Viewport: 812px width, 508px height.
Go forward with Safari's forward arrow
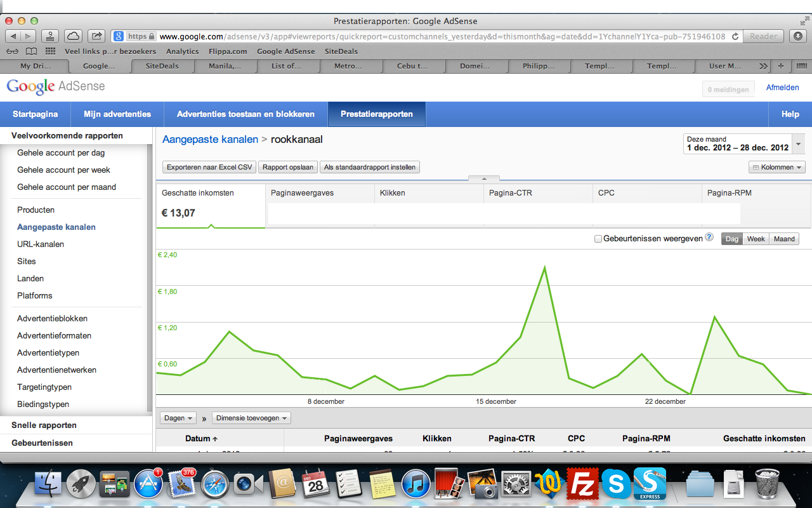[29, 36]
